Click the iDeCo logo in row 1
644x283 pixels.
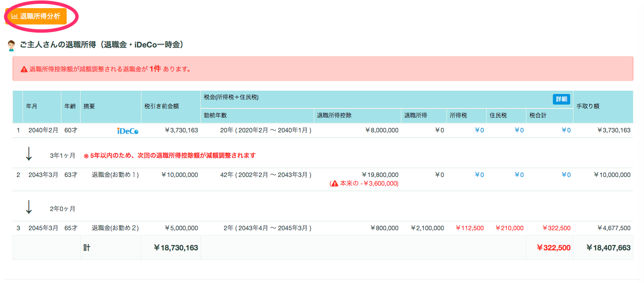[x=128, y=130]
